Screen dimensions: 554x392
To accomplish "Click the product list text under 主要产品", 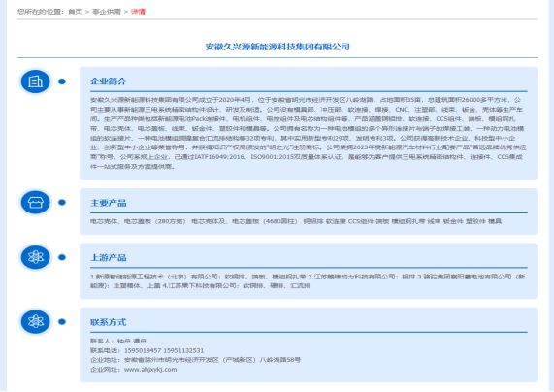I will (296, 221).
